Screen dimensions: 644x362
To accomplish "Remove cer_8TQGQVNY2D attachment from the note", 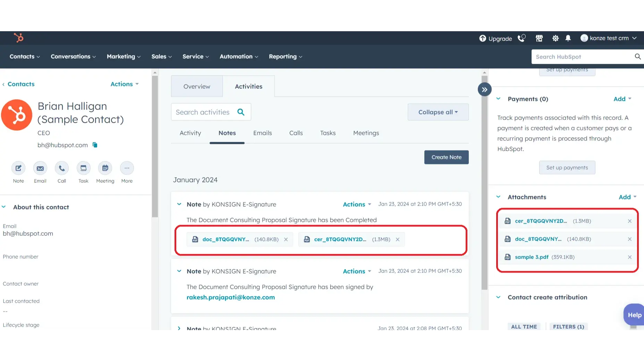I will click(398, 239).
